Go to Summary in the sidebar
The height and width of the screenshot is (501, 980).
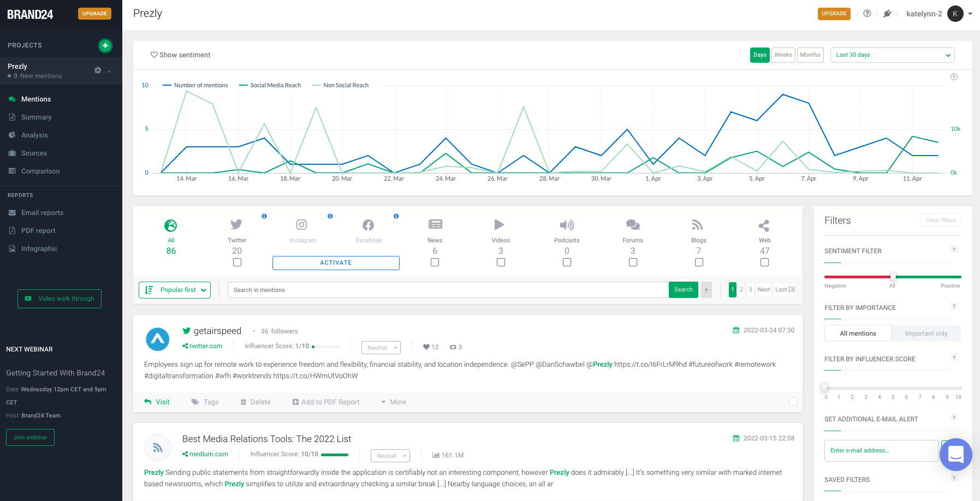coord(36,117)
